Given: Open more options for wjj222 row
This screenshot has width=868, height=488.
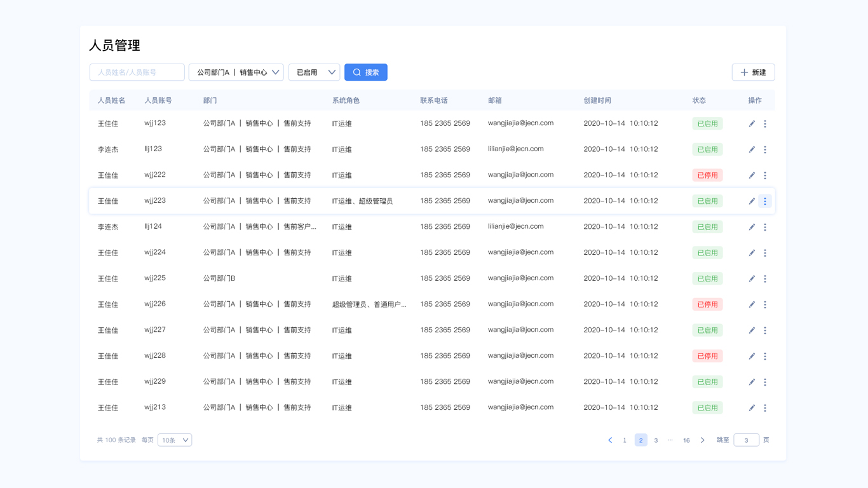Looking at the screenshot, I should click(765, 175).
